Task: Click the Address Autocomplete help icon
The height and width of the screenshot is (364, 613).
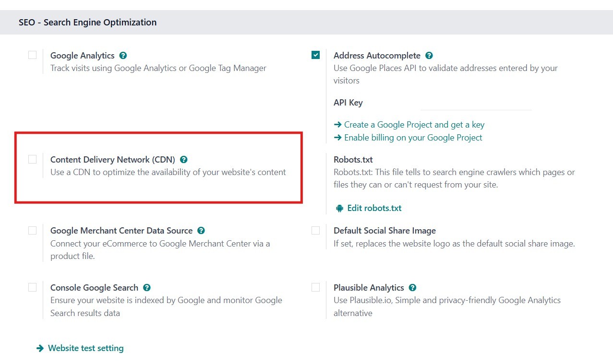Action: click(x=429, y=56)
